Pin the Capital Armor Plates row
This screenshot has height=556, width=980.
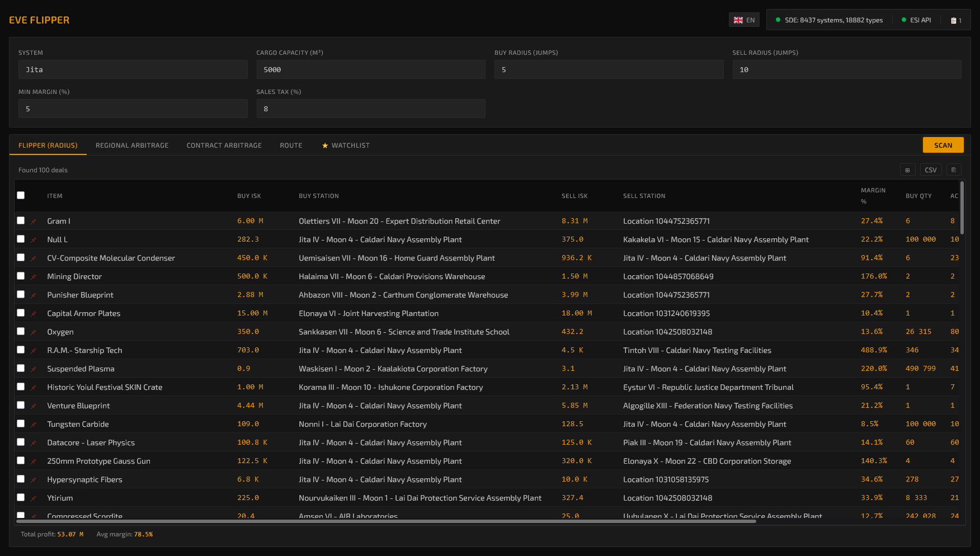coord(34,314)
